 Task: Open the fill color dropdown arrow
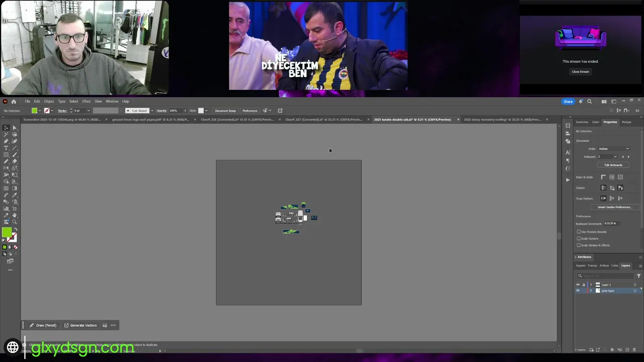click(40, 111)
